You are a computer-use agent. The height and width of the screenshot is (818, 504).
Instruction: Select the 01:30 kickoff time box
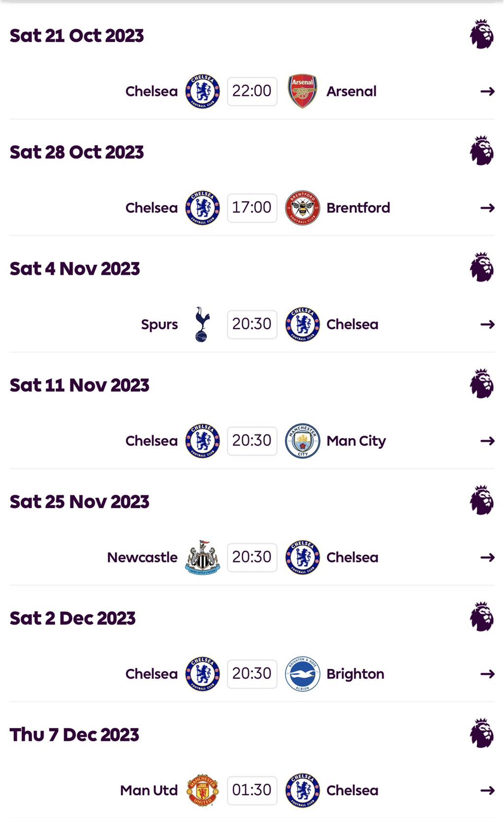252,790
